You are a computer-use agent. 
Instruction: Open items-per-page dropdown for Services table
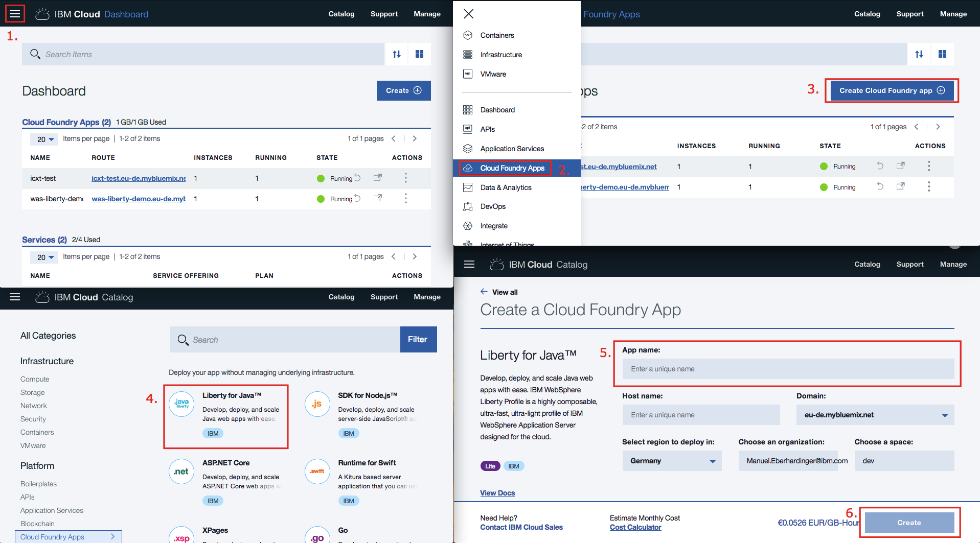[x=43, y=257]
